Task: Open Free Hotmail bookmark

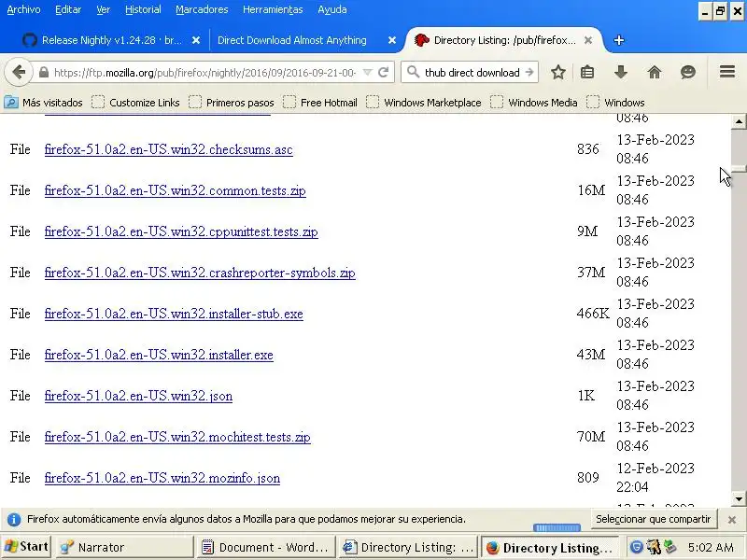Action: tap(319, 103)
